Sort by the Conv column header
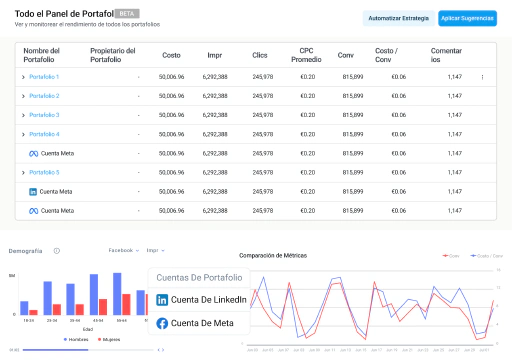 tap(345, 55)
